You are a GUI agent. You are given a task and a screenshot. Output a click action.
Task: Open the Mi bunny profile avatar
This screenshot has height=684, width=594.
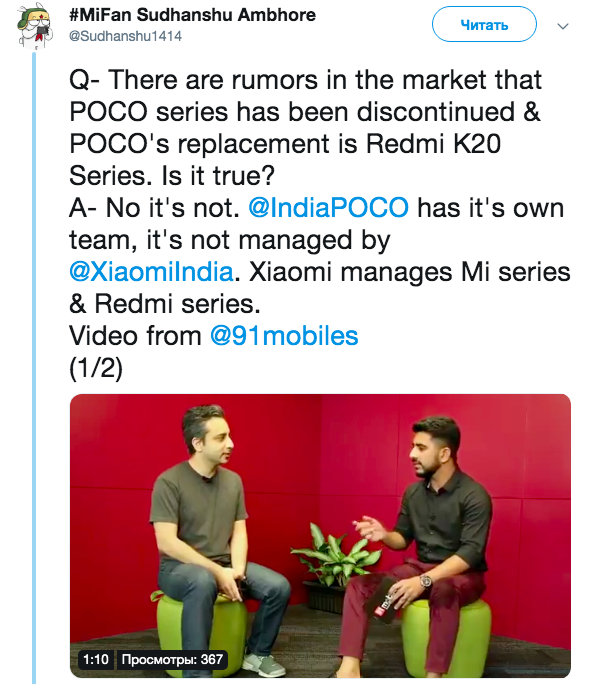(x=35, y=26)
